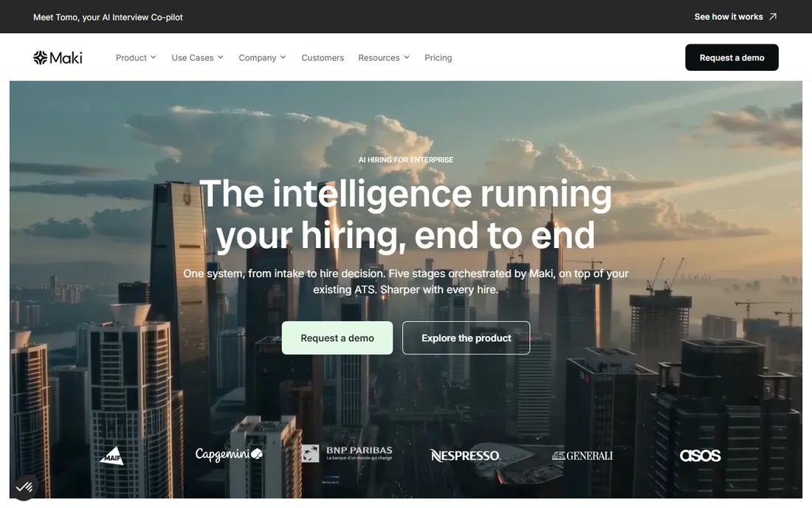Click the ASOS customer logo

pyautogui.click(x=700, y=455)
